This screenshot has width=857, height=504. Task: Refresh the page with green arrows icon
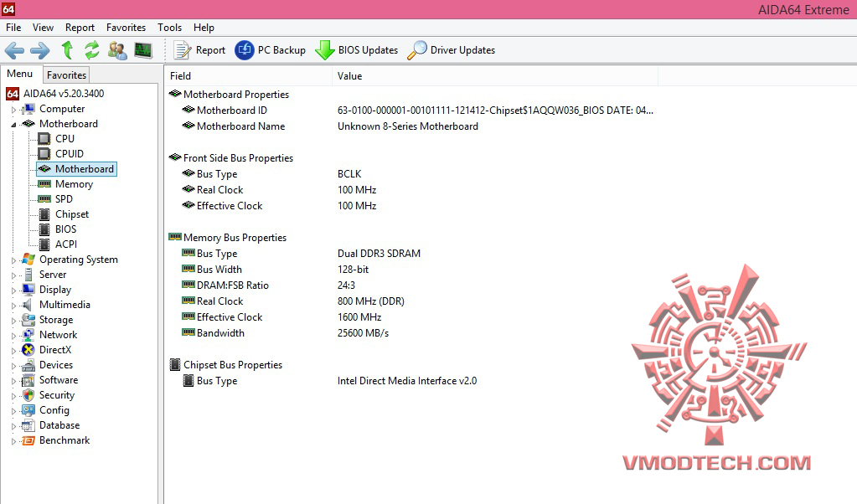(92, 49)
